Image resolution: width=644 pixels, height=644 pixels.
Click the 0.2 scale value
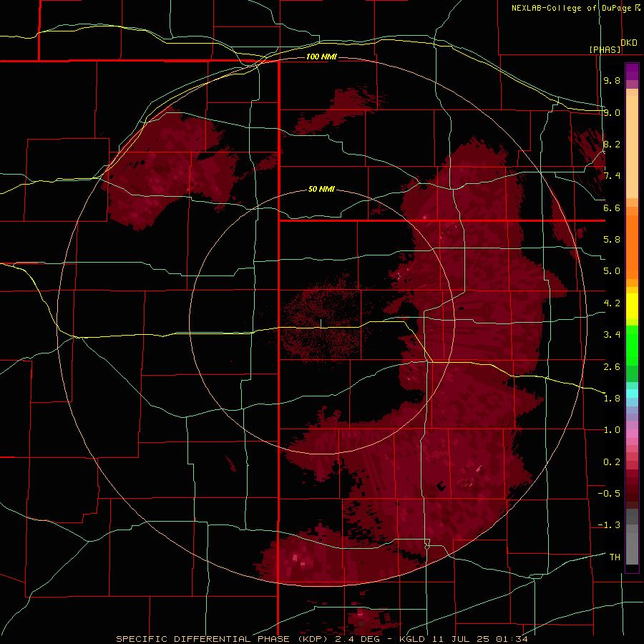(x=612, y=462)
